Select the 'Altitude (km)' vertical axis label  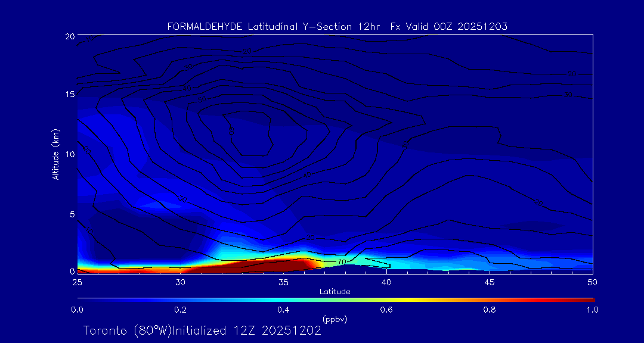coord(55,154)
